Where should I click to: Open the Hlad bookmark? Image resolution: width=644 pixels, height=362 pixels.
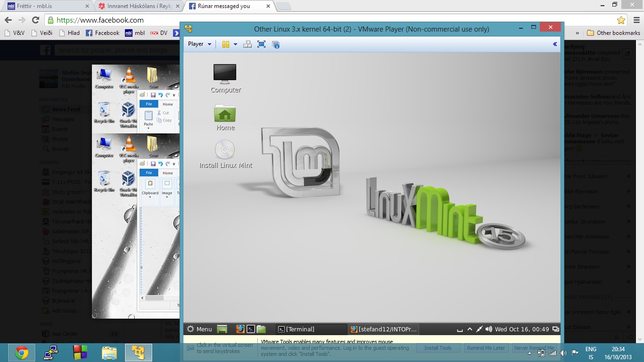click(x=69, y=33)
